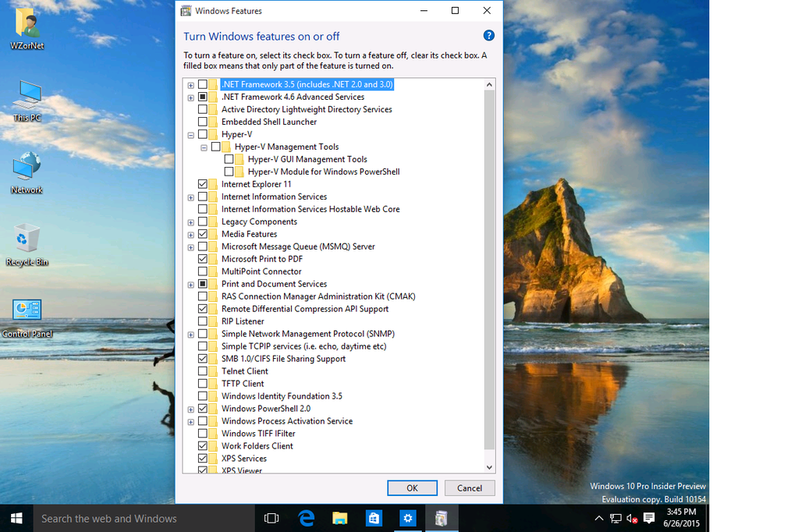Open the Windows Start button
Viewport: 798px width, 532px height.
tap(16, 518)
